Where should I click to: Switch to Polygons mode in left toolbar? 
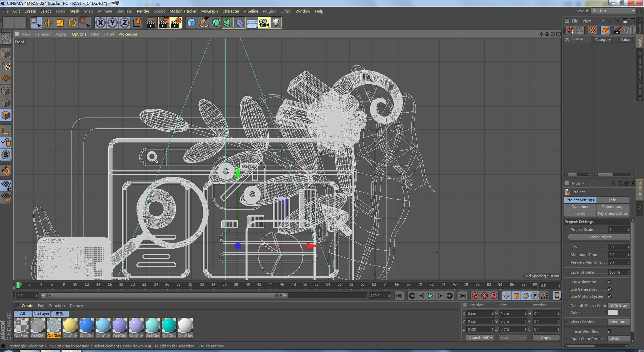coord(6,115)
